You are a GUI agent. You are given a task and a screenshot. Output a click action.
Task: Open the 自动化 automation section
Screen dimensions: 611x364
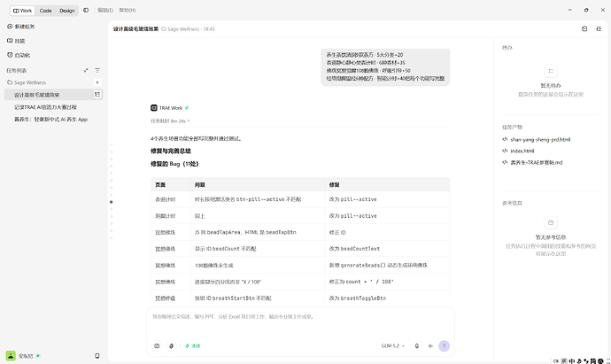19,55
